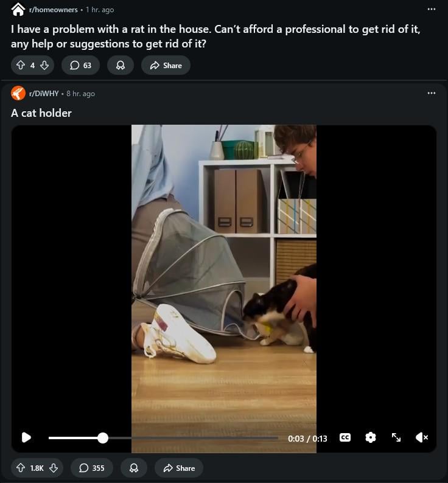Screen dimensions: 448x483
Task: Enter fullscreen mode for the video
Action: [x=396, y=437]
